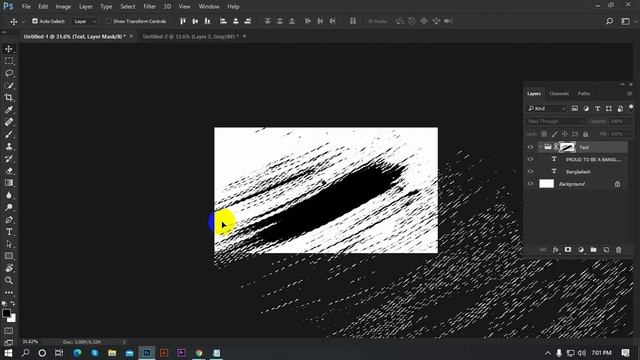Click the background color swatch
The height and width of the screenshot is (360, 640).
(x=13, y=318)
